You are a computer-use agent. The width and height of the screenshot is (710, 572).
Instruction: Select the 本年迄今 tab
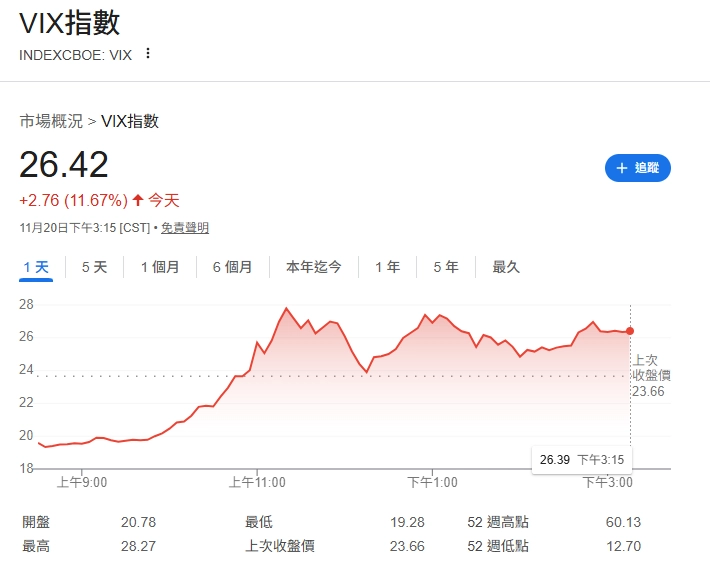pyautogui.click(x=313, y=267)
